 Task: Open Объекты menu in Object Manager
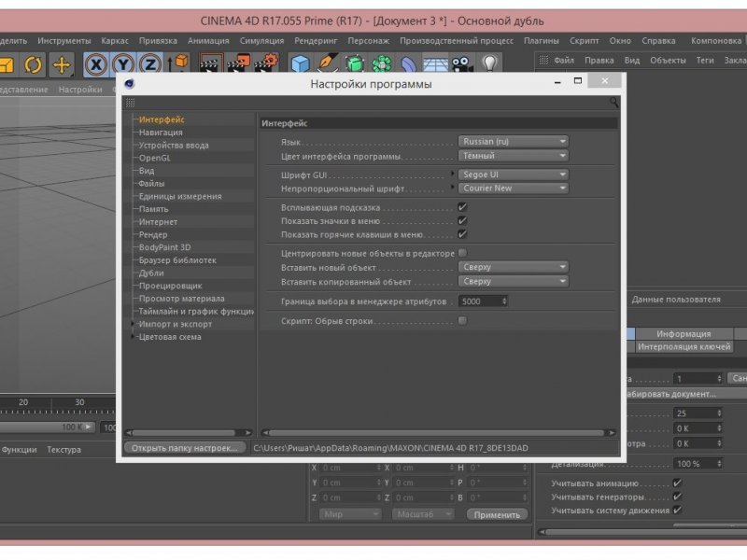(668, 61)
